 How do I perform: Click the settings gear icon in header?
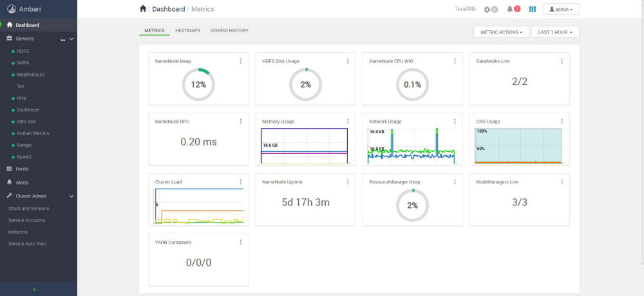tap(488, 10)
